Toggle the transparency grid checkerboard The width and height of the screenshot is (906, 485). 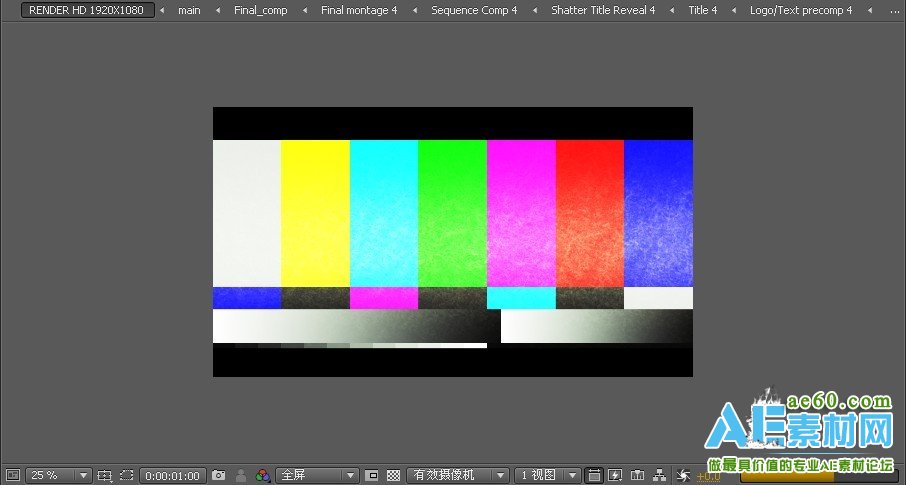click(x=393, y=475)
